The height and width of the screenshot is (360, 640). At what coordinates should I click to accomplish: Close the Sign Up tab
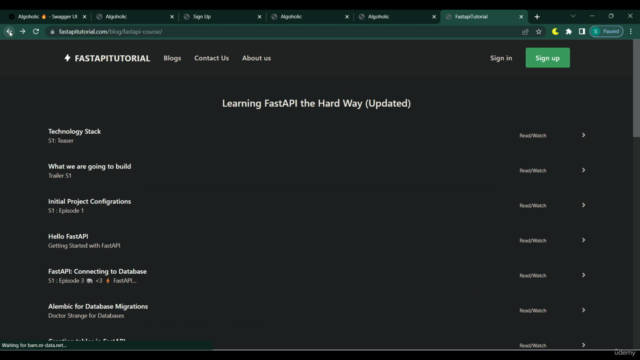coord(259,17)
